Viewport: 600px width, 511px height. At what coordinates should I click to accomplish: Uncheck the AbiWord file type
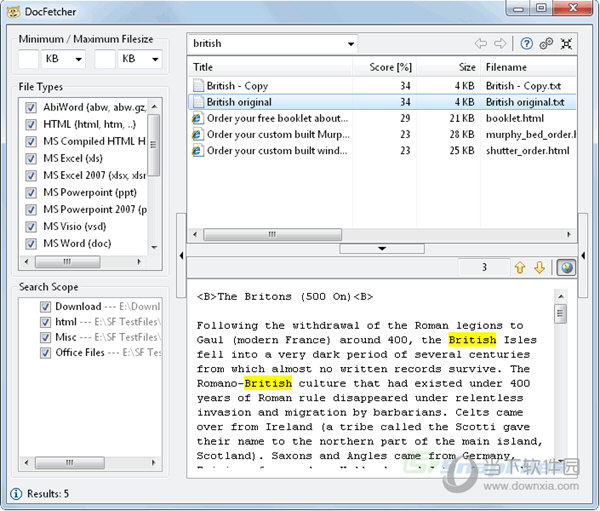pos(31,107)
